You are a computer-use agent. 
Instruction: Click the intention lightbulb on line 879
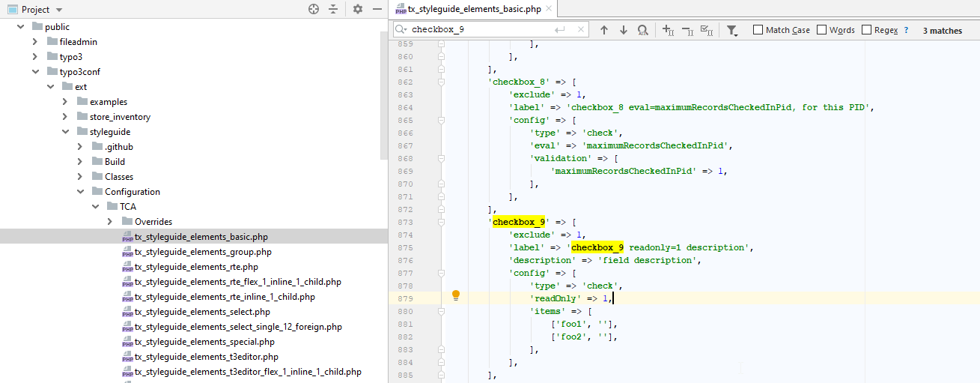pyautogui.click(x=455, y=296)
